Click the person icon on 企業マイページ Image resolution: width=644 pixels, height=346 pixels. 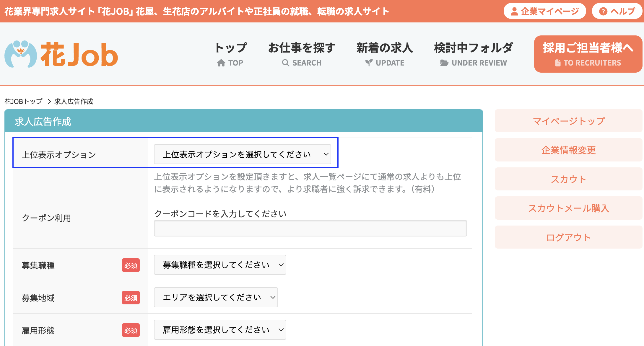pos(514,12)
